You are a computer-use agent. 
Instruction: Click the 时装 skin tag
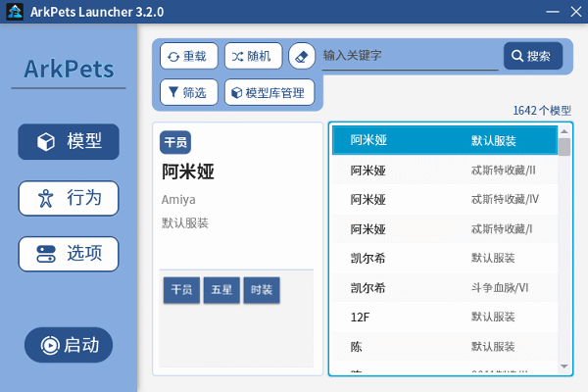(262, 290)
